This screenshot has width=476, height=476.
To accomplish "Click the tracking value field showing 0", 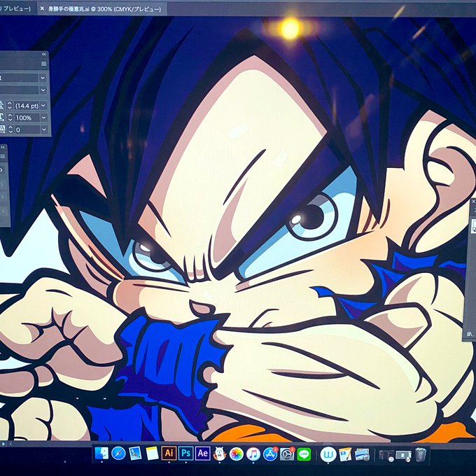I will point(27,130).
